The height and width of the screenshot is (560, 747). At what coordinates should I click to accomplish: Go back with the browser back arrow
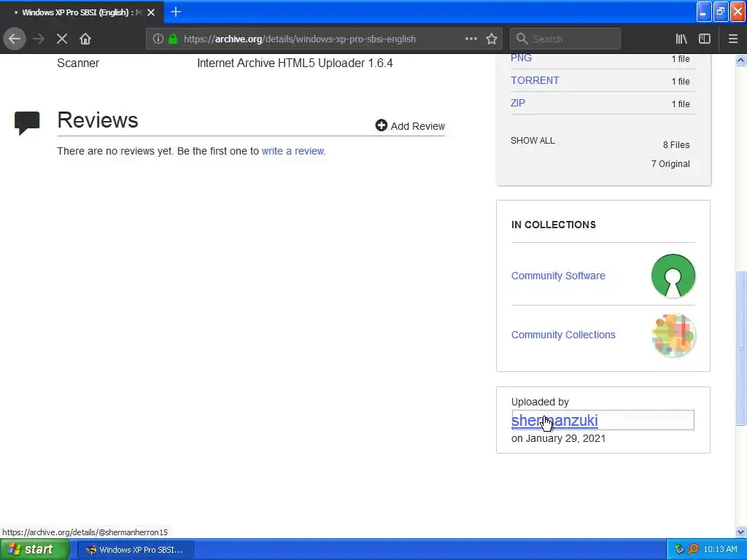click(15, 39)
